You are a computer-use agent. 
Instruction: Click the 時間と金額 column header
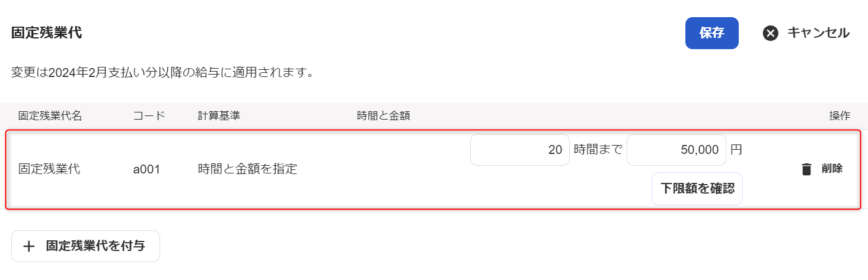click(x=384, y=116)
